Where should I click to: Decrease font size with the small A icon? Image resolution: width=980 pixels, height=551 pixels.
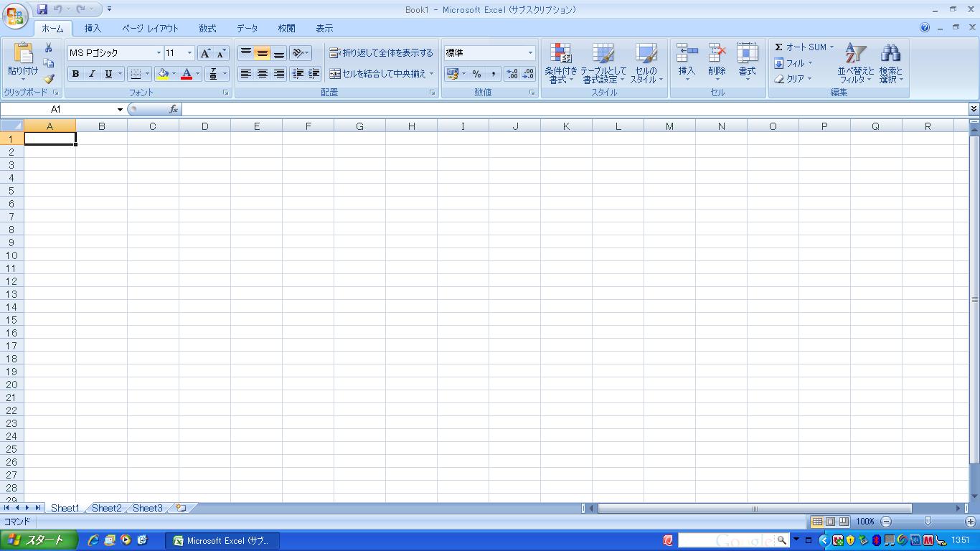tap(221, 53)
